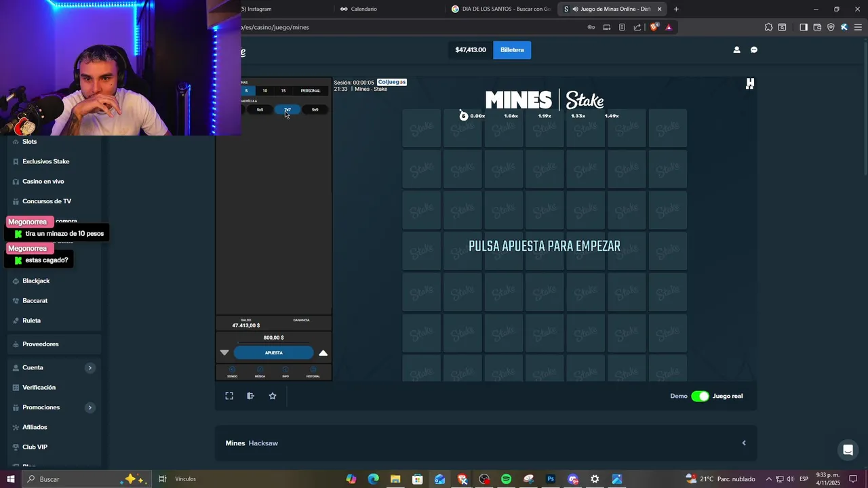Toggle the browser sidebar panel icon
The height and width of the screenshot is (488, 868).
coord(804,27)
